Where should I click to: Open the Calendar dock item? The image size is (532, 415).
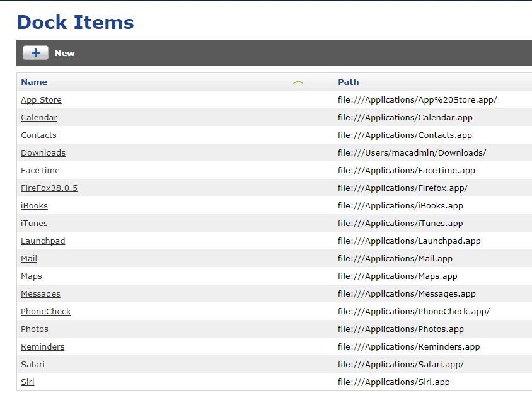coord(39,117)
